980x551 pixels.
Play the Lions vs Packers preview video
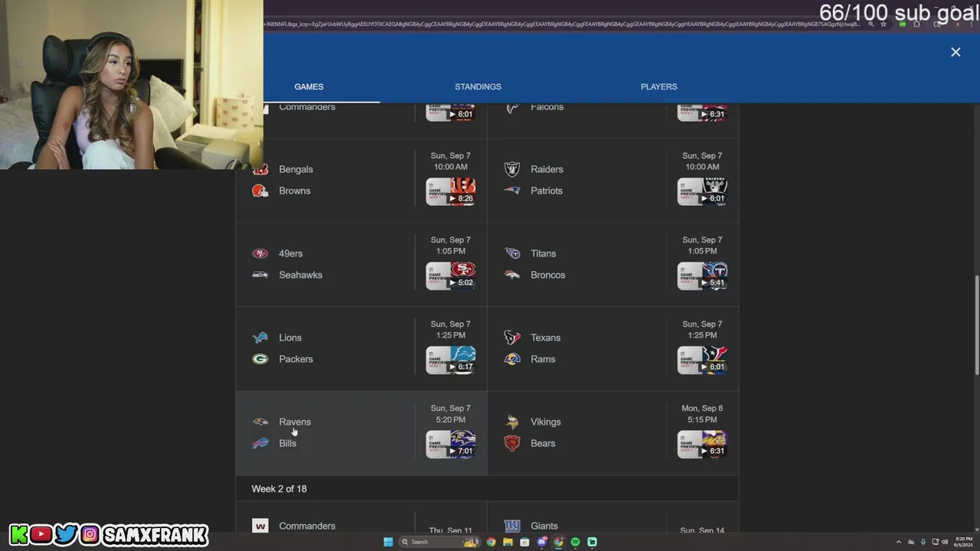coord(451,360)
